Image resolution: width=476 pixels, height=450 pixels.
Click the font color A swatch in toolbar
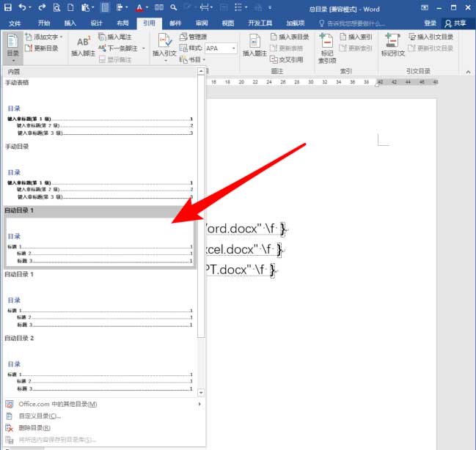click(137, 7)
